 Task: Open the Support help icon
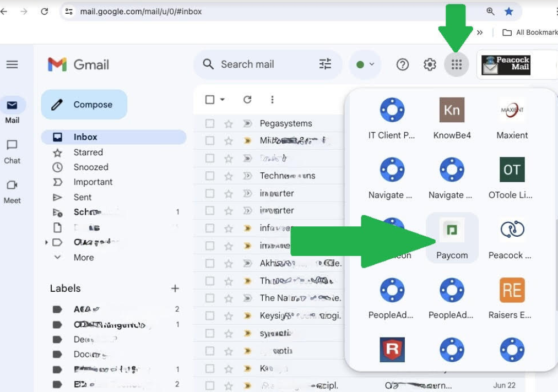click(403, 65)
